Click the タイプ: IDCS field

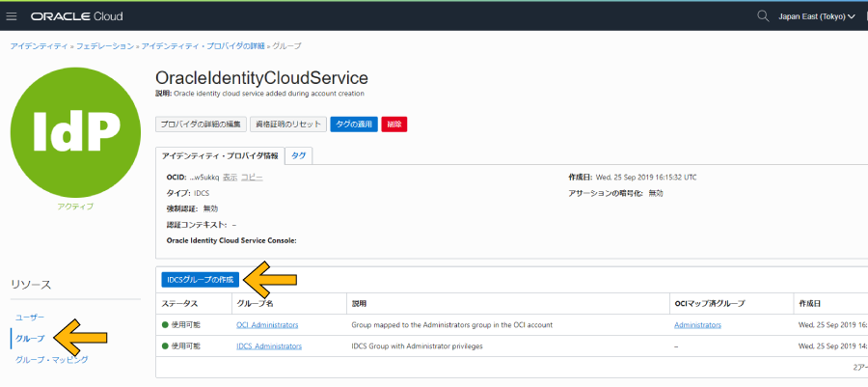click(x=188, y=193)
